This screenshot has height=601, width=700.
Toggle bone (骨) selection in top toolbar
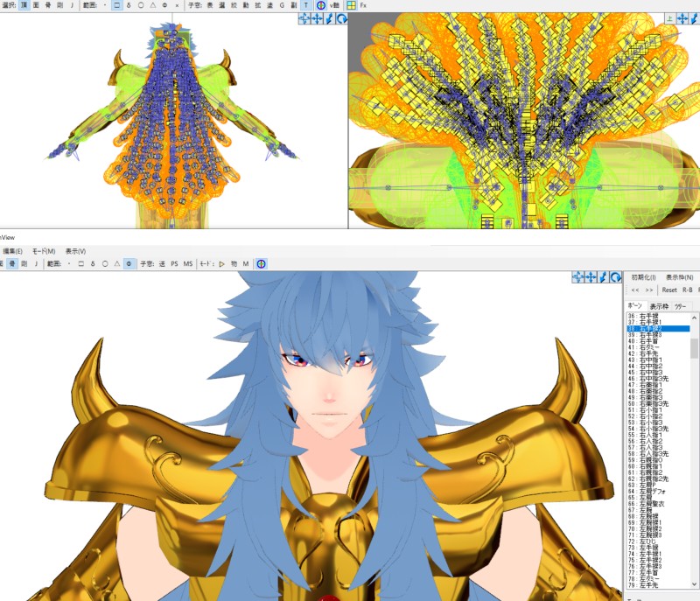[48, 5]
